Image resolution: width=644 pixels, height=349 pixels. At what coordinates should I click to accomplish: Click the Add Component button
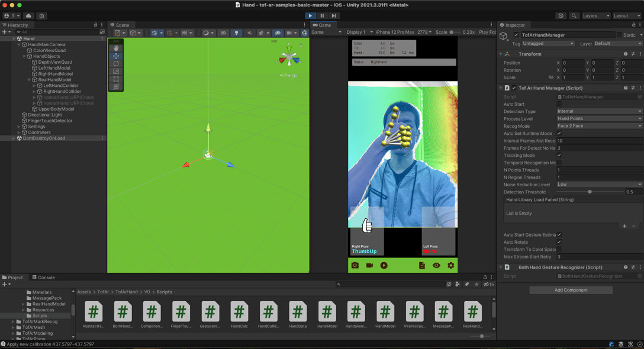click(x=571, y=290)
